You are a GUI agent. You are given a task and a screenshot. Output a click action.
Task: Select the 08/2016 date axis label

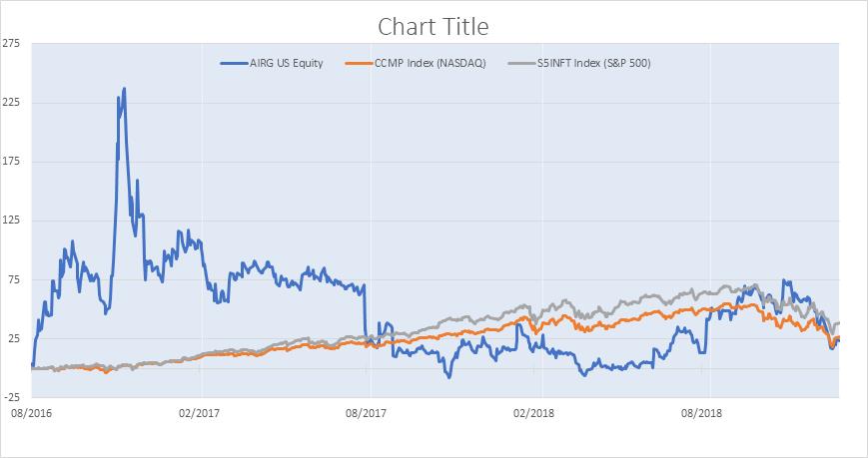(x=32, y=412)
